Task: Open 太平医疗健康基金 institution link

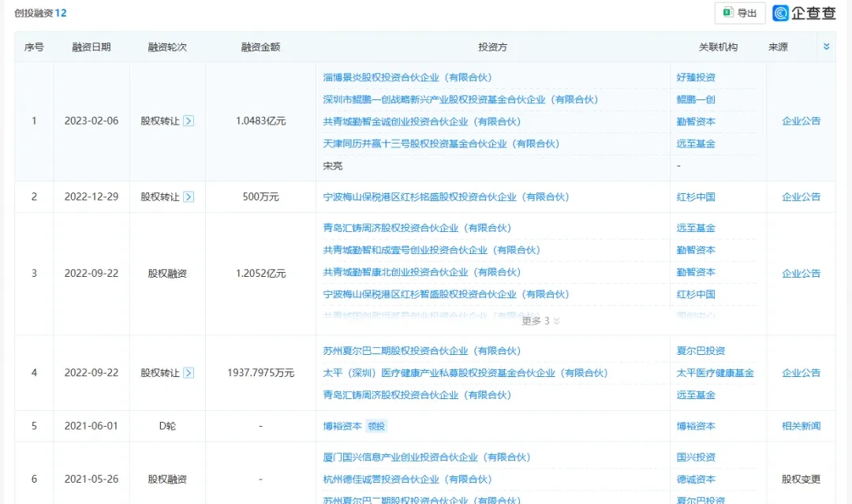Action: [x=715, y=373]
